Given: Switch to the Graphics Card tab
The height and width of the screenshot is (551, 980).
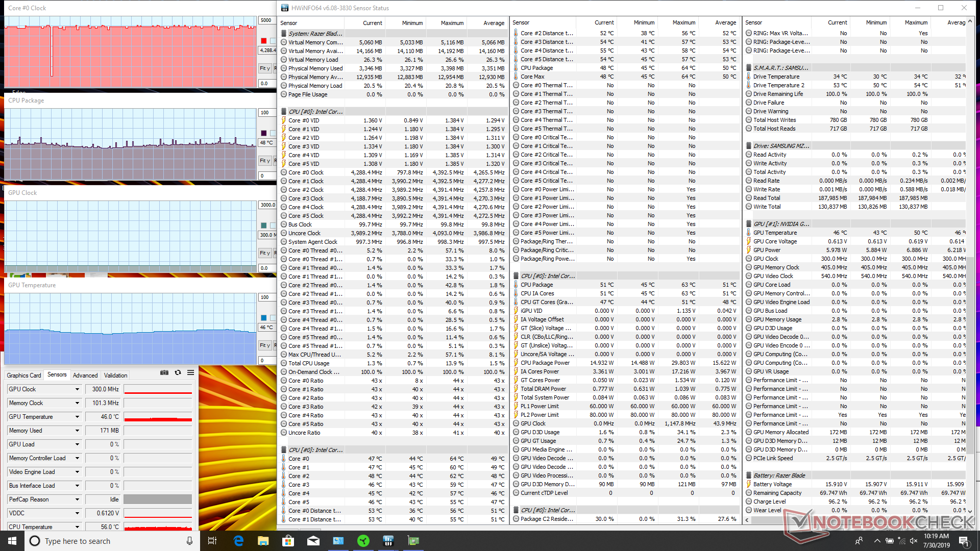Looking at the screenshot, I should pyautogui.click(x=24, y=375).
